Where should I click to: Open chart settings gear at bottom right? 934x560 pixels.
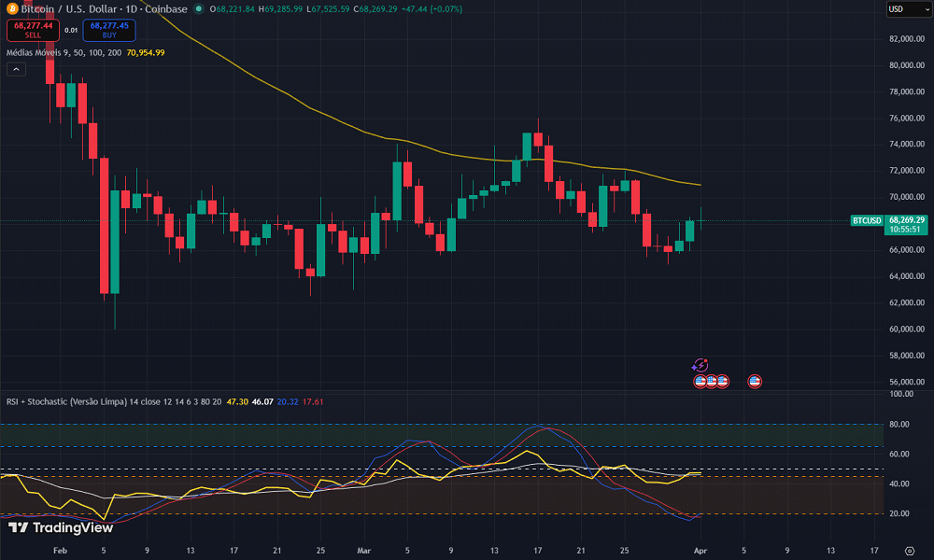point(911,551)
